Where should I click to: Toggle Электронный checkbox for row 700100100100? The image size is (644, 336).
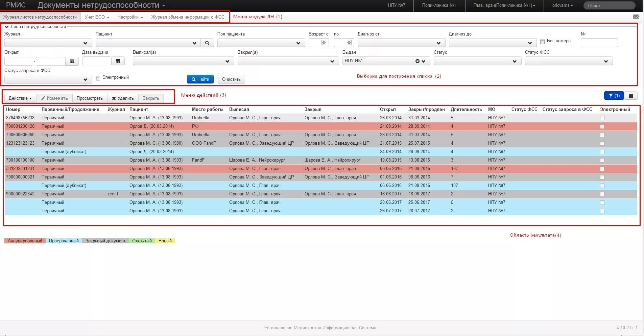(x=602, y=161)
